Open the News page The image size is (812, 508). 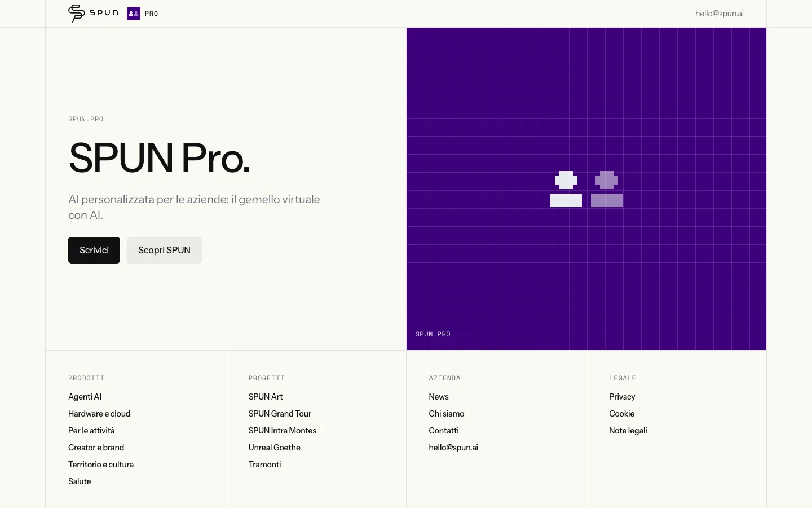(439, 397)
